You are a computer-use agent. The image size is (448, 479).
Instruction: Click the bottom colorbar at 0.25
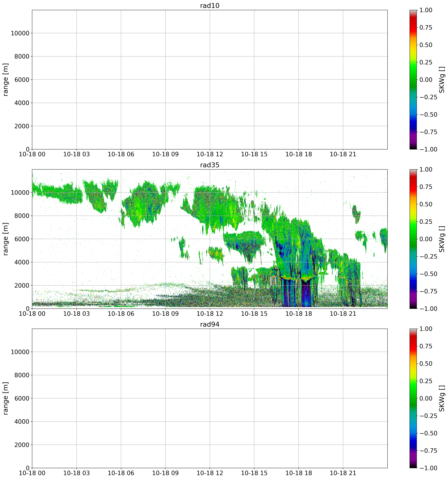(413, 381)
